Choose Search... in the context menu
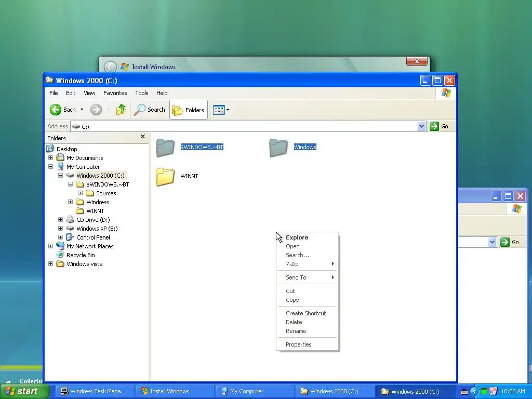This screenshot has height=399, width=532. (308, 255)
